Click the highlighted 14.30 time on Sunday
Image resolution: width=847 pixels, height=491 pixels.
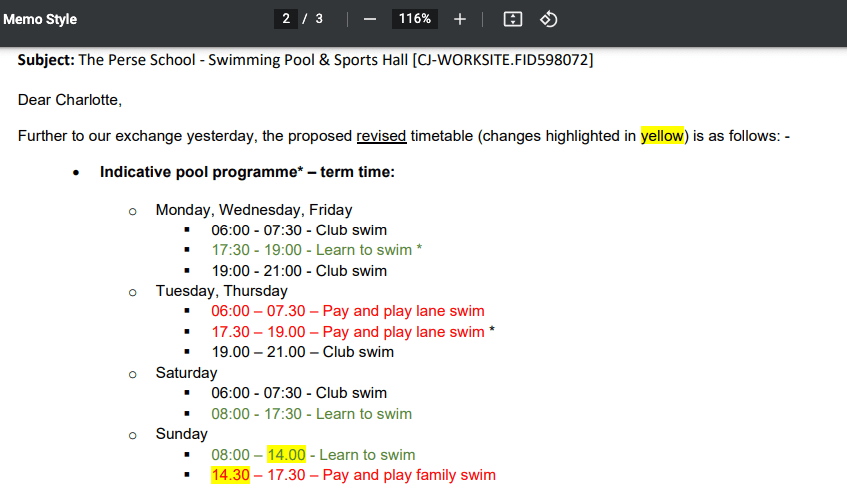(x=230, y=475)
